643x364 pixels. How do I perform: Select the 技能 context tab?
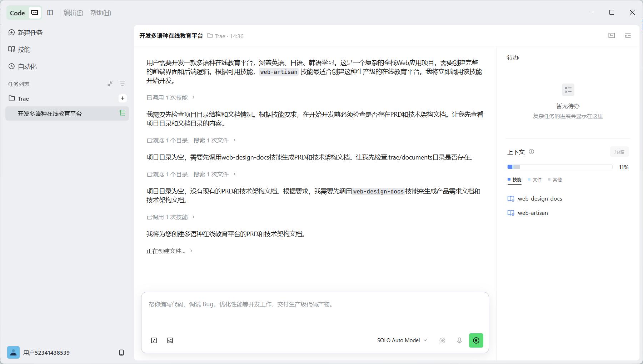(514, 180)
